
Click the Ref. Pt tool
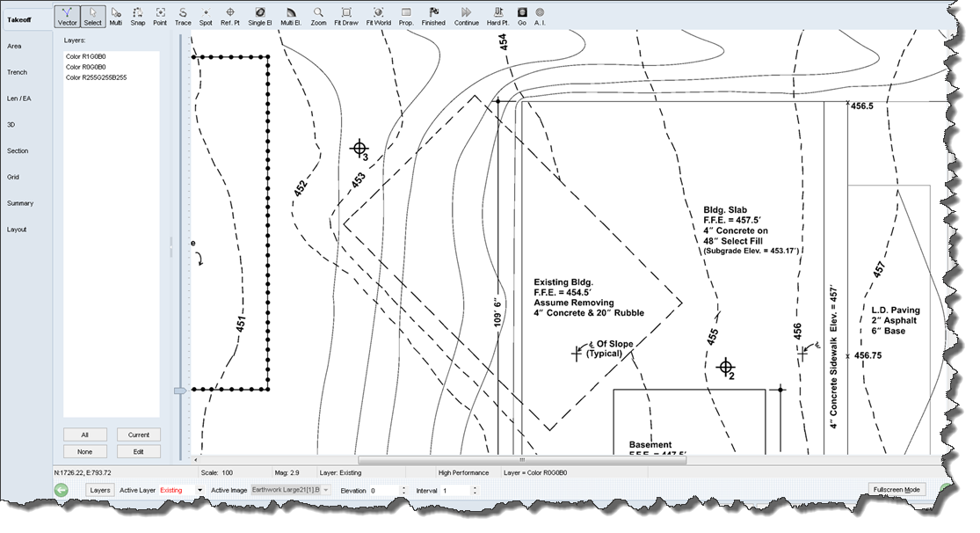(x=230, y=16)
